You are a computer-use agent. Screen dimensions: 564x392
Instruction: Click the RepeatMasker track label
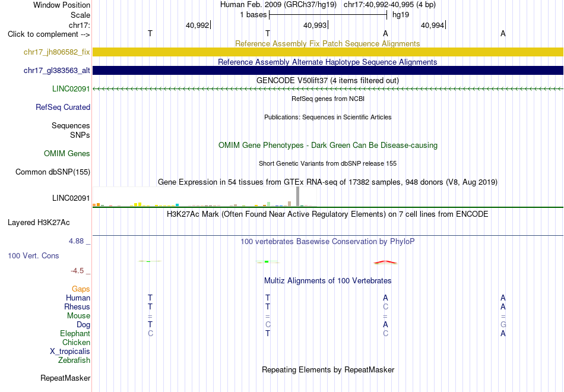click(x=65, y=378)
